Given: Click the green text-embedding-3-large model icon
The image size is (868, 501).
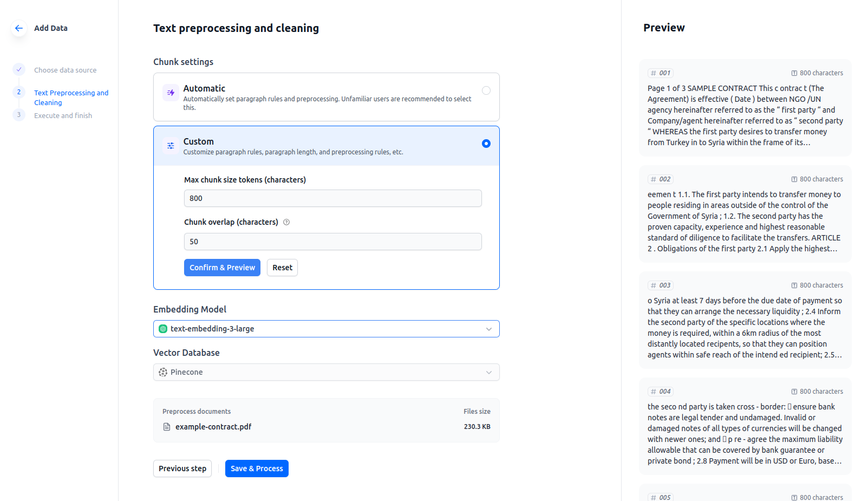Looking at the screenshot, I should pyautogui.click(x=163, y=329).
